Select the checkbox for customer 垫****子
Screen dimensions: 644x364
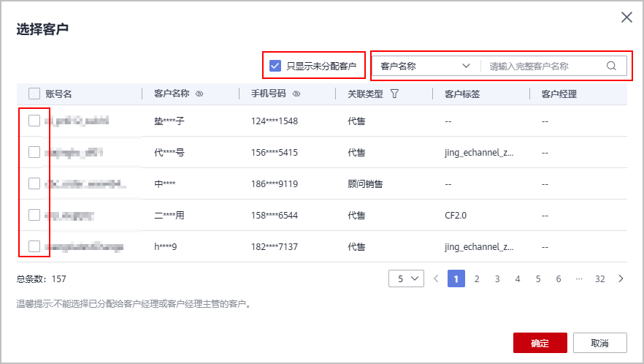34,121
